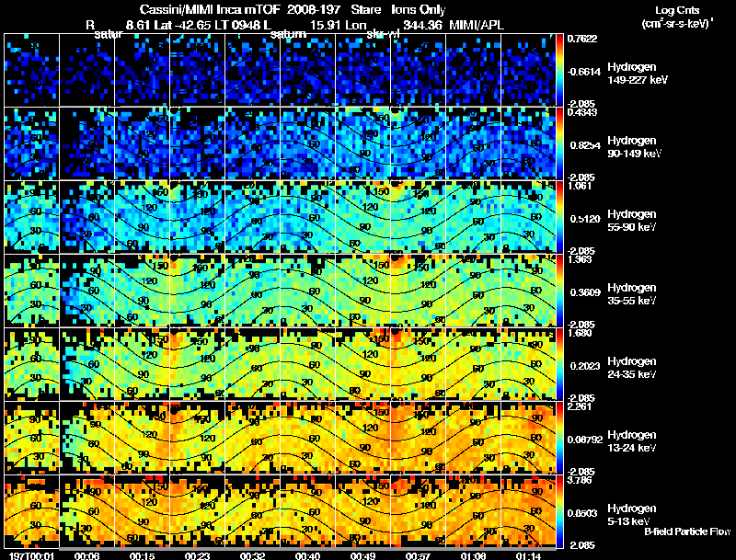Viewport: 736px width, 560px height.
Task: Click the 'skr-wl' marker label
Action: (382, 35)
